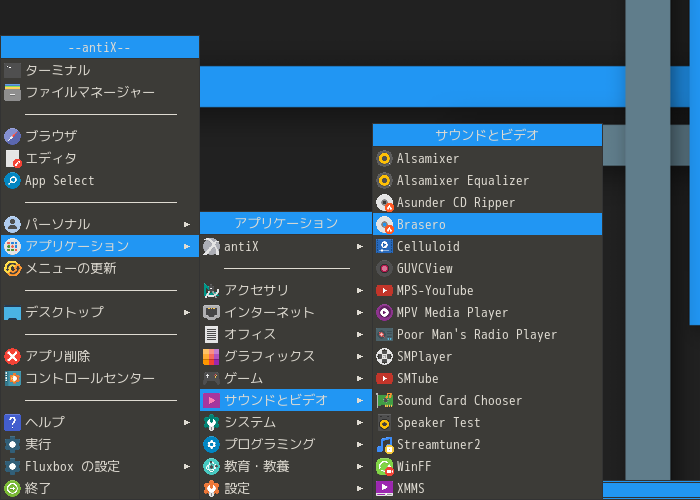The image size is (700, 500).
Task: Click the --antiX-- menu title bar
Action: pos(100,47)
